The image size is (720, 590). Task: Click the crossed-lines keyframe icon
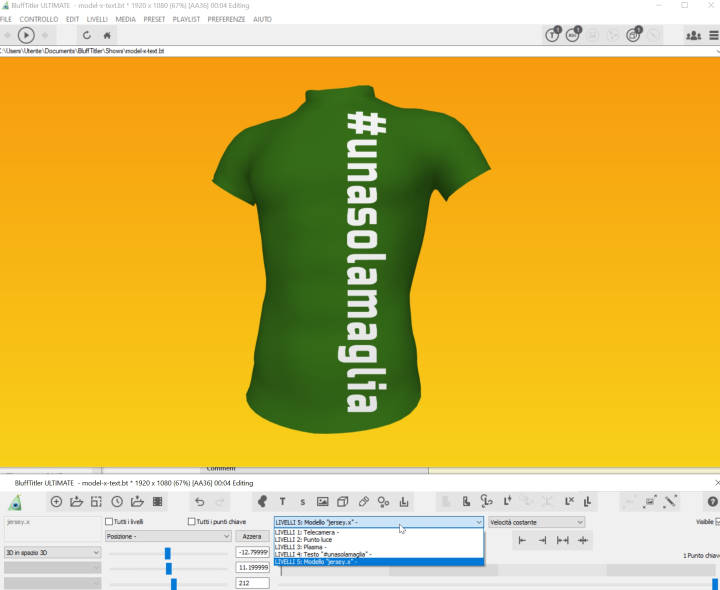tap(583, 540)
